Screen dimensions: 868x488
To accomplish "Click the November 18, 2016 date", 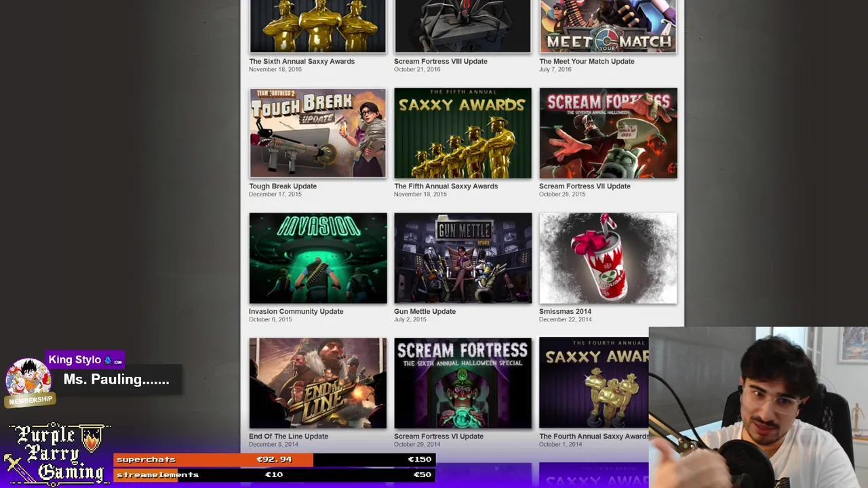I will coord(275,69).
